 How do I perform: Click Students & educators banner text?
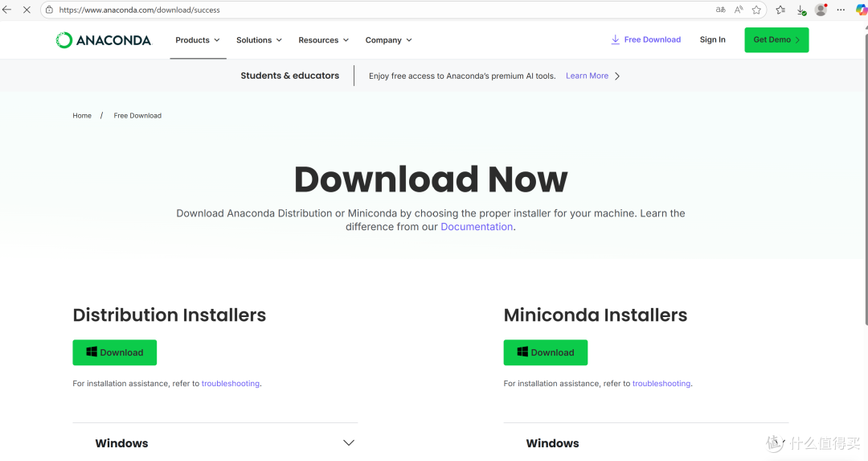[x=289, y=76]
